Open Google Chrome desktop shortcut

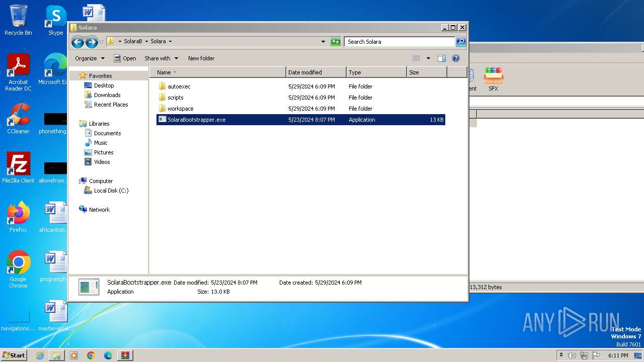pyautogui.click(x=18, y=269)
